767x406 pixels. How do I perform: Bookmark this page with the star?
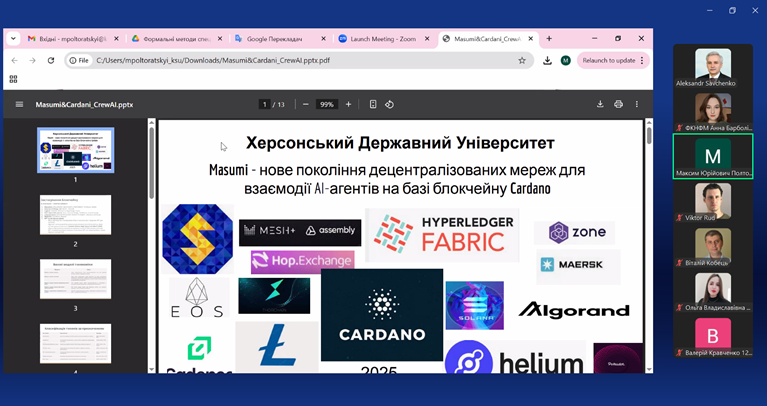[x=522, y=61]
